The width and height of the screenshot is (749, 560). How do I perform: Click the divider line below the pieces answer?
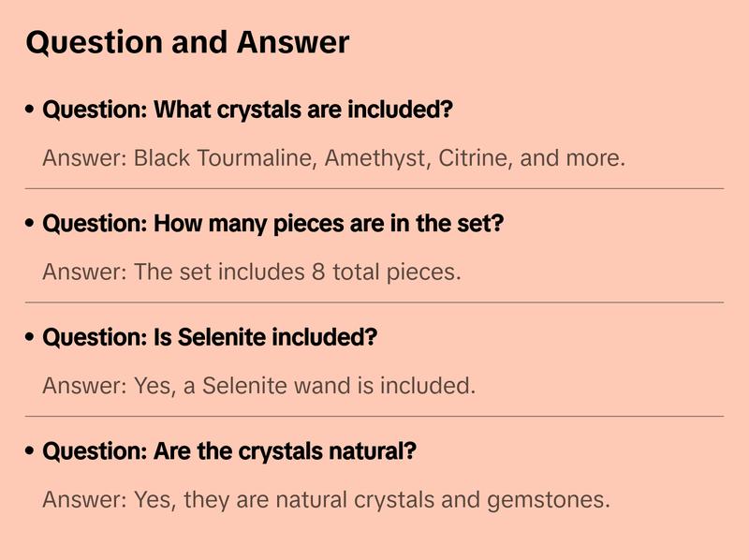(x=374, y=302)
